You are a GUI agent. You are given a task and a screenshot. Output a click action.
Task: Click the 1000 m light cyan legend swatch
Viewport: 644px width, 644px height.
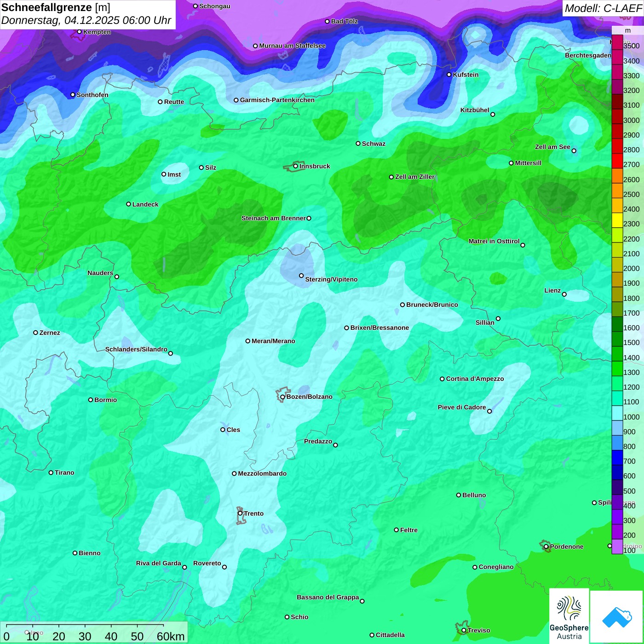click(x=617, y=413)
